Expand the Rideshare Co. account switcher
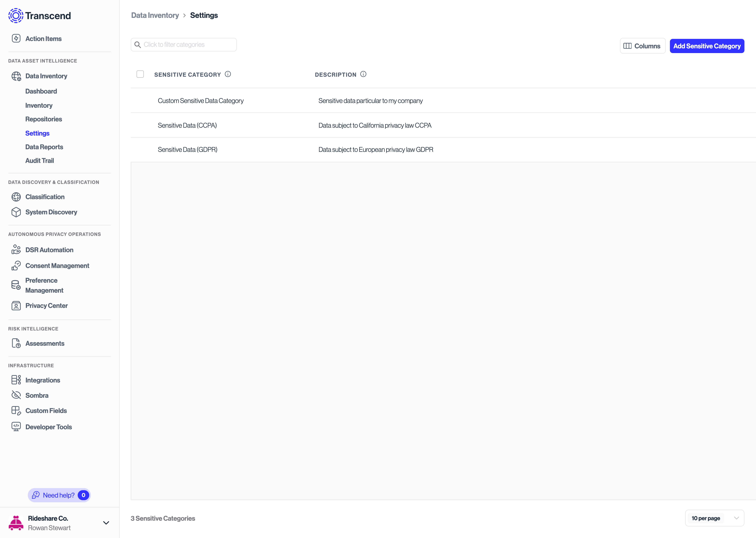756x538 pixels. coord(106,523)
